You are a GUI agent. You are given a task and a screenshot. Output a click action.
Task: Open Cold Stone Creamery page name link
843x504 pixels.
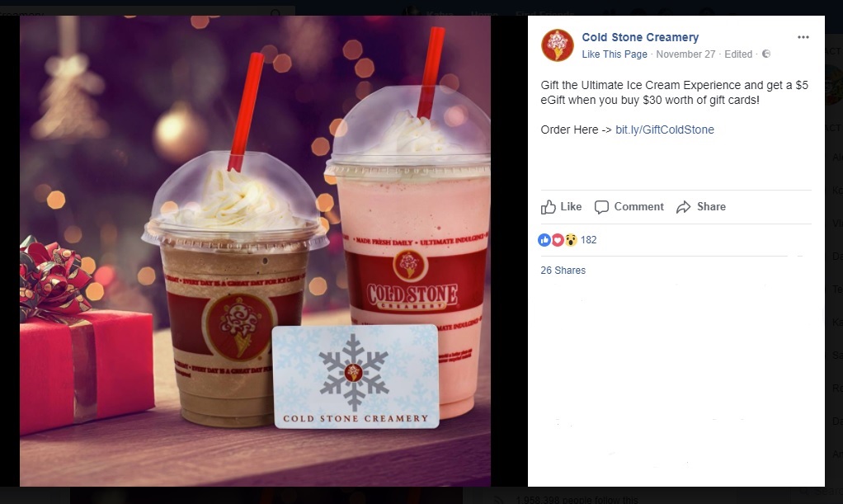coord(640,37)
